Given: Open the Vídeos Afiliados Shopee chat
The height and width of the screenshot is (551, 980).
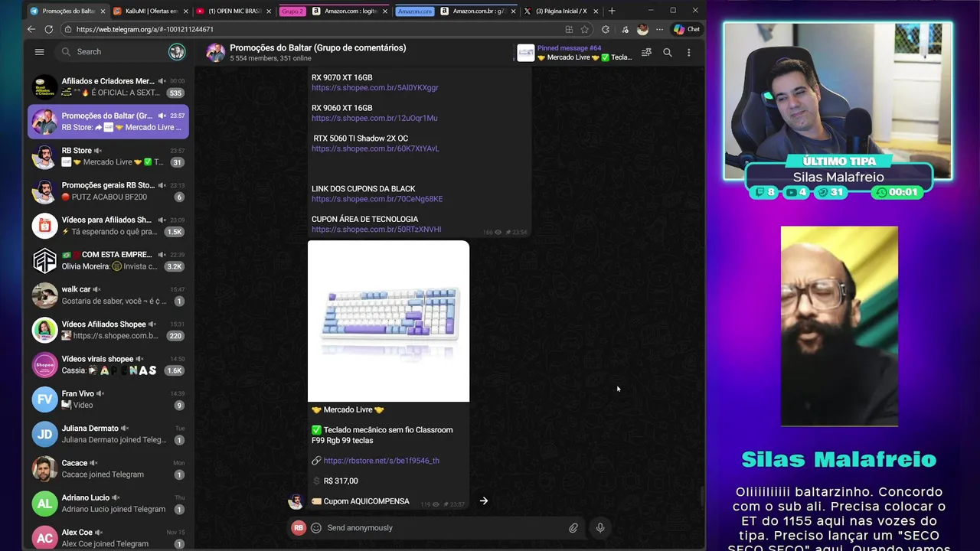Looking at the screenshot, I should [x=108, y=330].
